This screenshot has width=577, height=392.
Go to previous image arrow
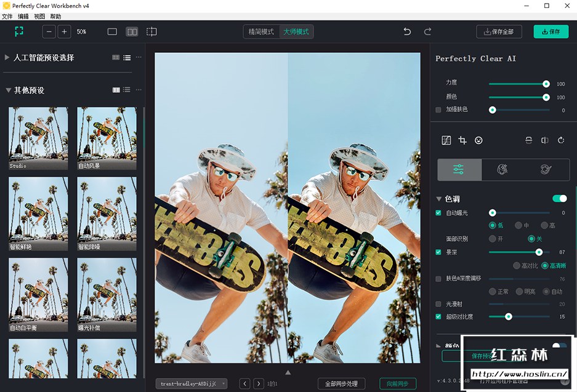(244, 383)
